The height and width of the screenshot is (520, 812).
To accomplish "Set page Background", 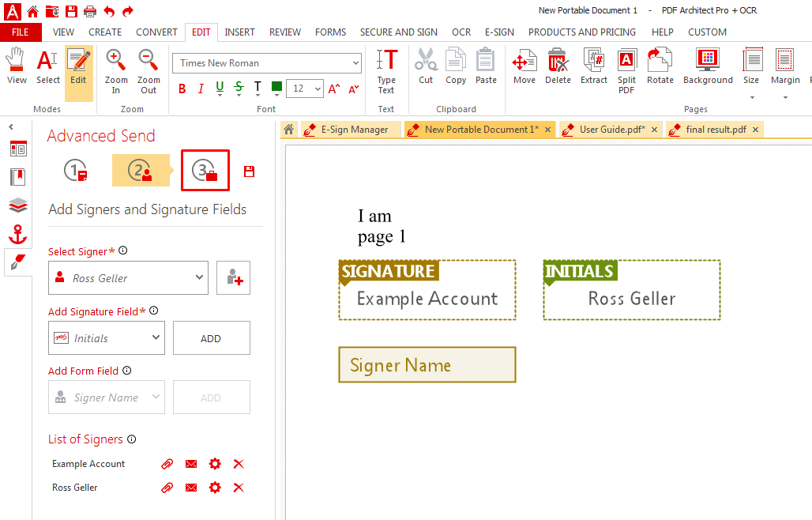I will (x=708, y=66).
